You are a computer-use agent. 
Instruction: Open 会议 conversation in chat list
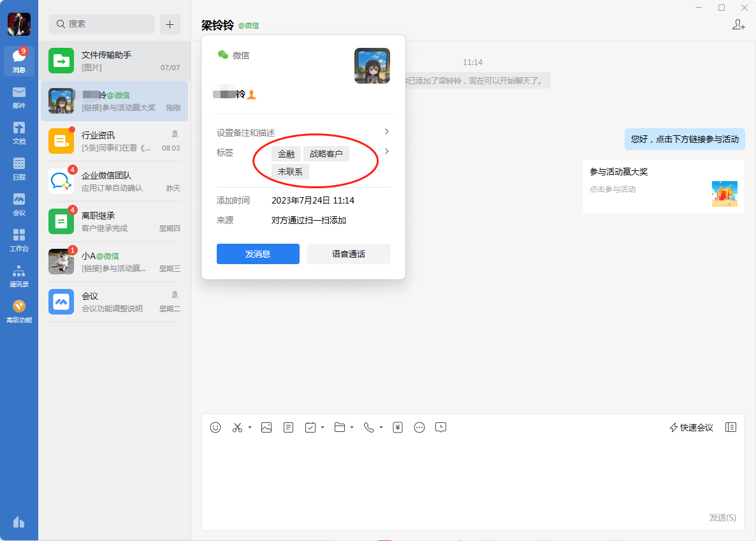[115, 302]
